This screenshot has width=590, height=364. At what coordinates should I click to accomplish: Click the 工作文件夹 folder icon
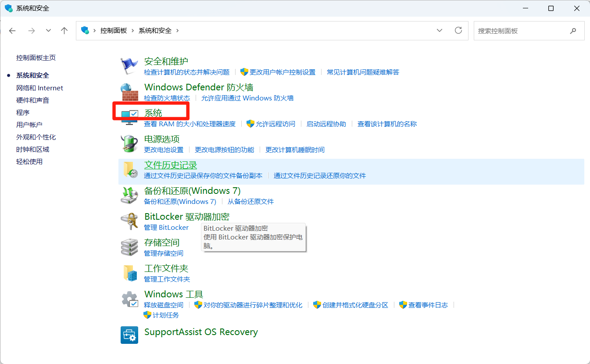(130, 273)
